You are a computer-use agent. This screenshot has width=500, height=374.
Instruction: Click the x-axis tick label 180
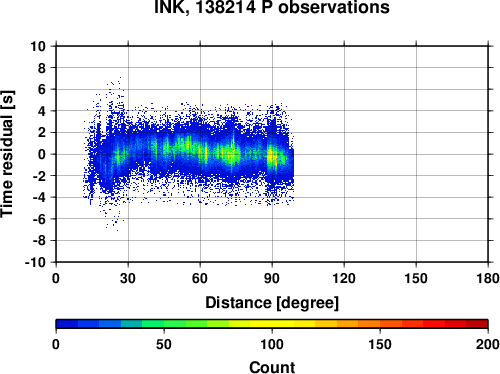488,279
